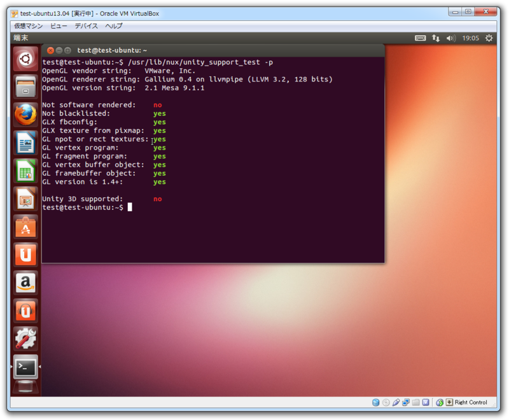Click the GL npot or rect textures line

click(x=104, y=139)
